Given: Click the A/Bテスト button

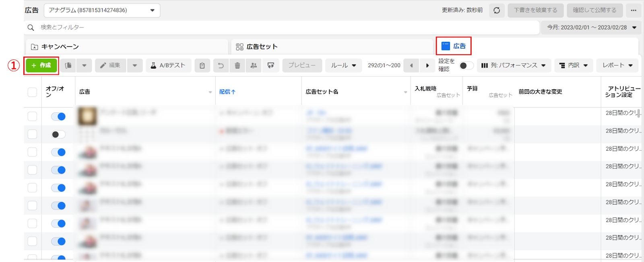Looking at the screenshot, I should pos(168,65).
